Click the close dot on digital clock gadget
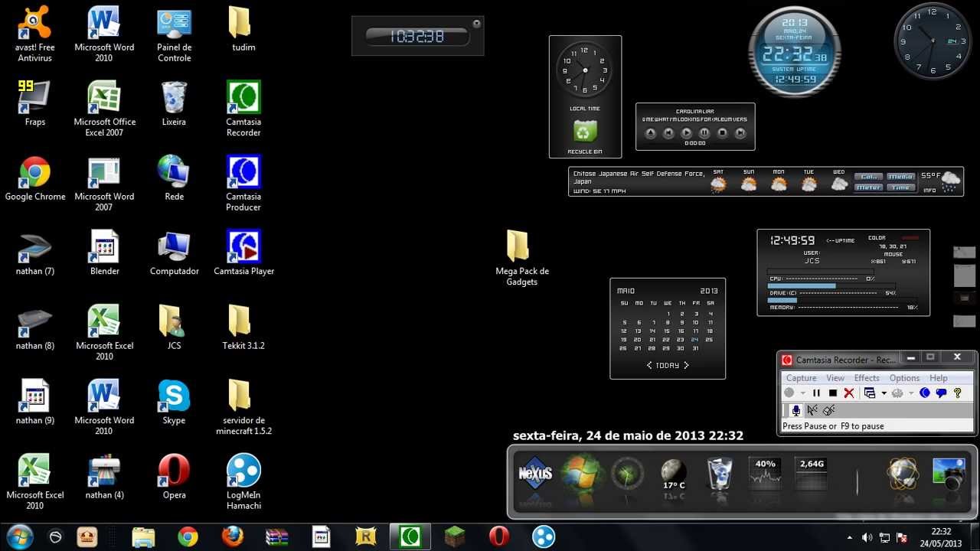This screenshot has height=551, width=980. 476,24
